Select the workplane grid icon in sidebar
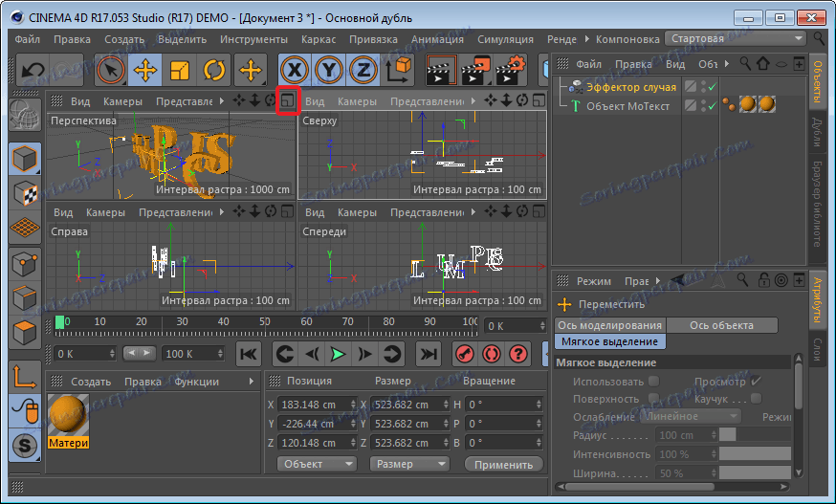836x504 pixels. tap(25, 228)
